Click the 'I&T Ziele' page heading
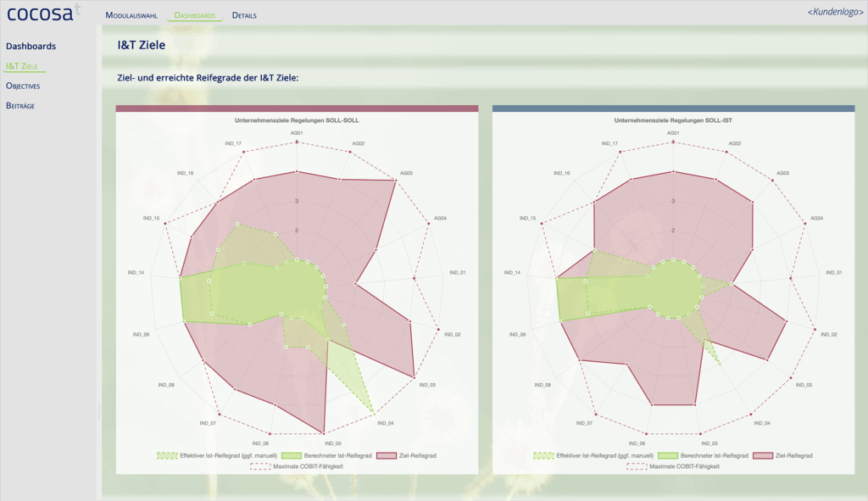The height and width of the screenshot is (501, 868). pyautogui.click(x=142, y=45)
